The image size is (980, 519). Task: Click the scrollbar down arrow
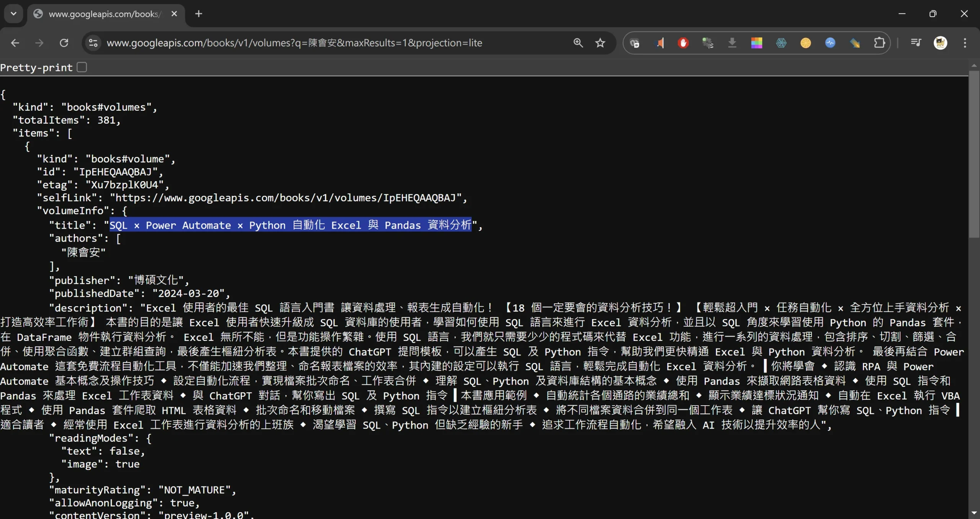(974, 513)
